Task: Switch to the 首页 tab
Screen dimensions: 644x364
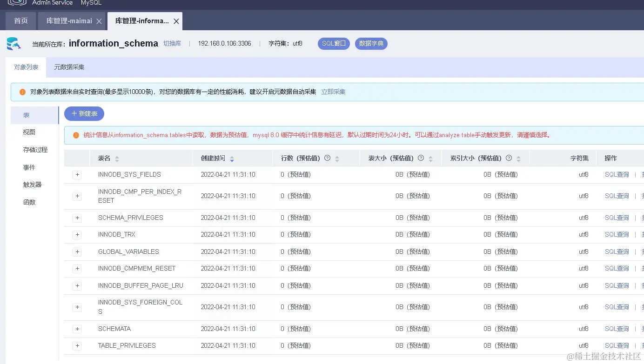Action: click(x=21, y=21)
